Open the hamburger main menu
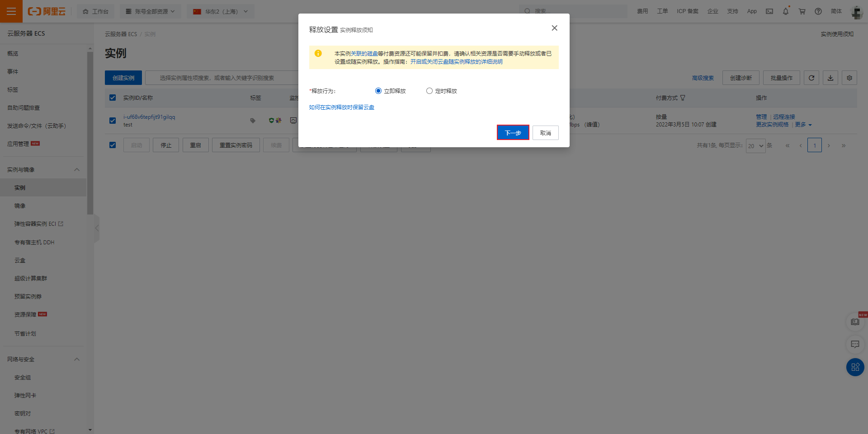This screenshot has width=868, height=434. (11, 11)
